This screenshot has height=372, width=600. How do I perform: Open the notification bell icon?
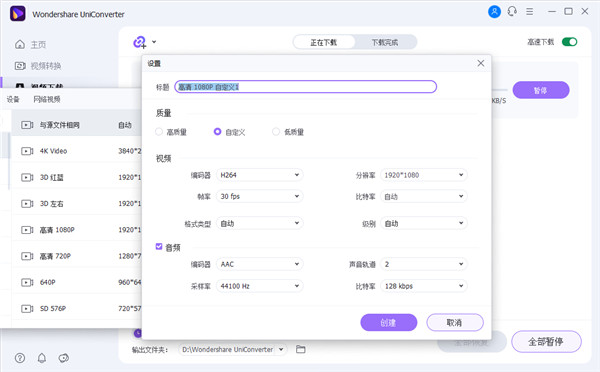pos(42,358)
